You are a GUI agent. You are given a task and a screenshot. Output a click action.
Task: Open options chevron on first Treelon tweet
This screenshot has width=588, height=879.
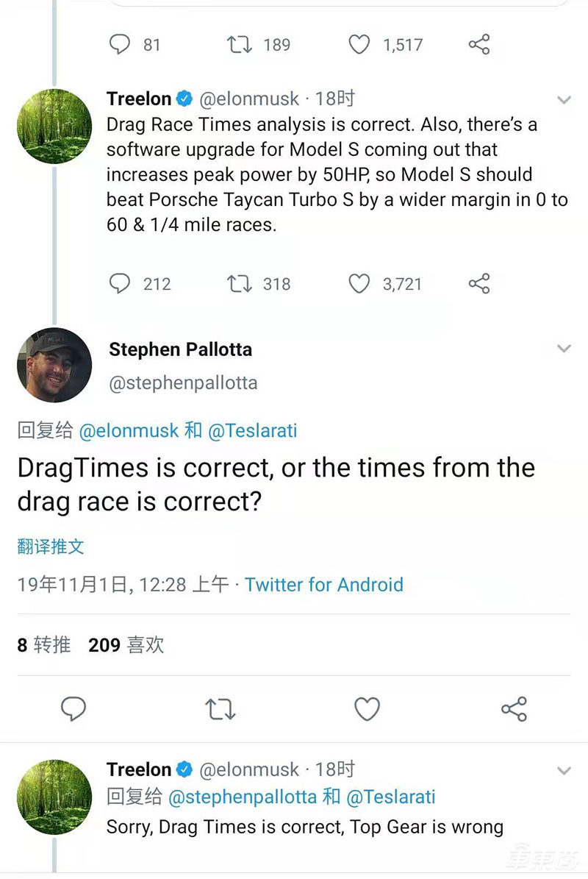point(564,100)
